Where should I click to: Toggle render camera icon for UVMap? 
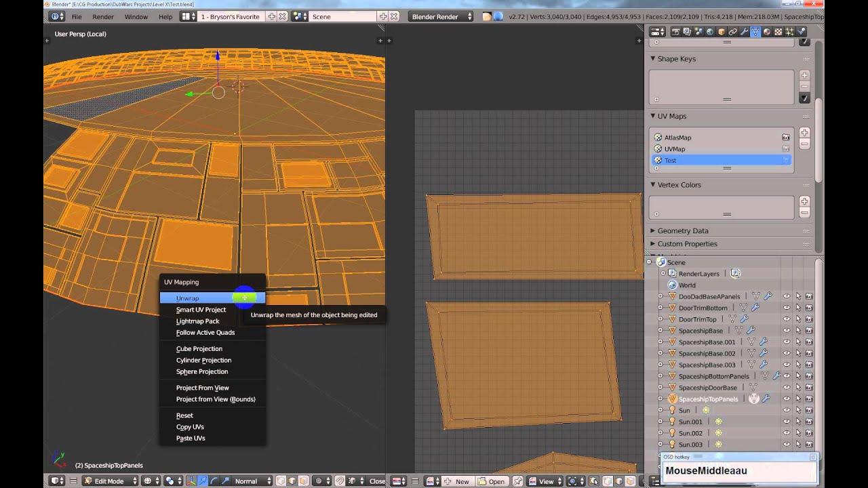coord(786,149)
